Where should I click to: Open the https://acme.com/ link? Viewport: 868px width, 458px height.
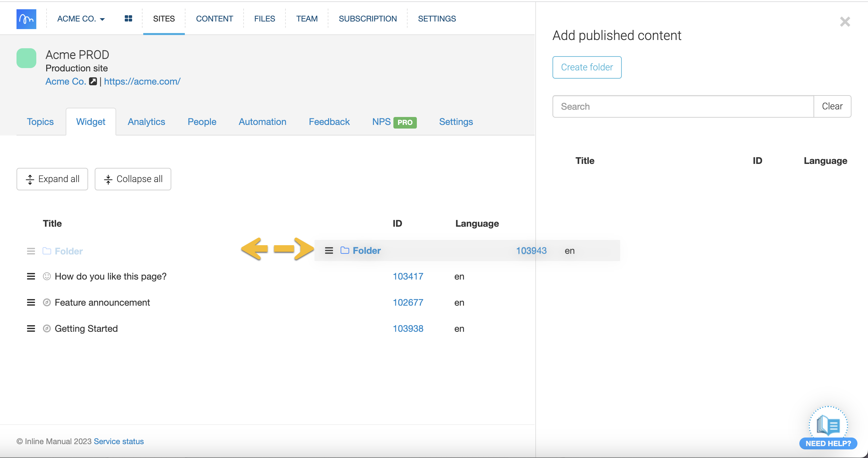tap(142, 81)
